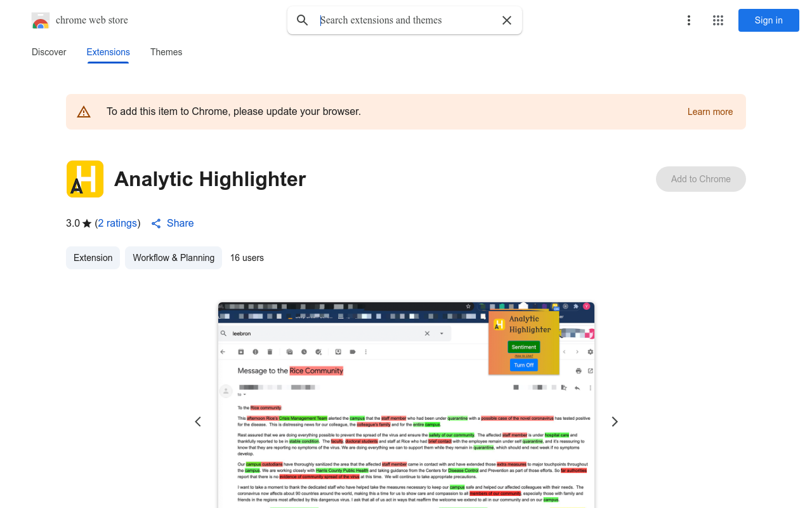
Task: Click the warning triangle icon in banner
Action: point(84,112)
